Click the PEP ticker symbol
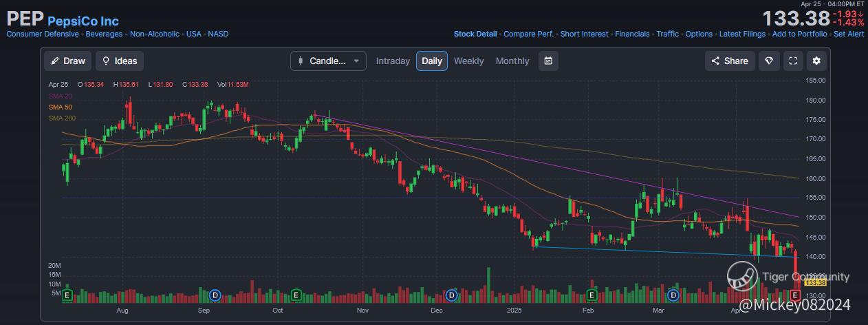868x325 pixels. [25, 19]
